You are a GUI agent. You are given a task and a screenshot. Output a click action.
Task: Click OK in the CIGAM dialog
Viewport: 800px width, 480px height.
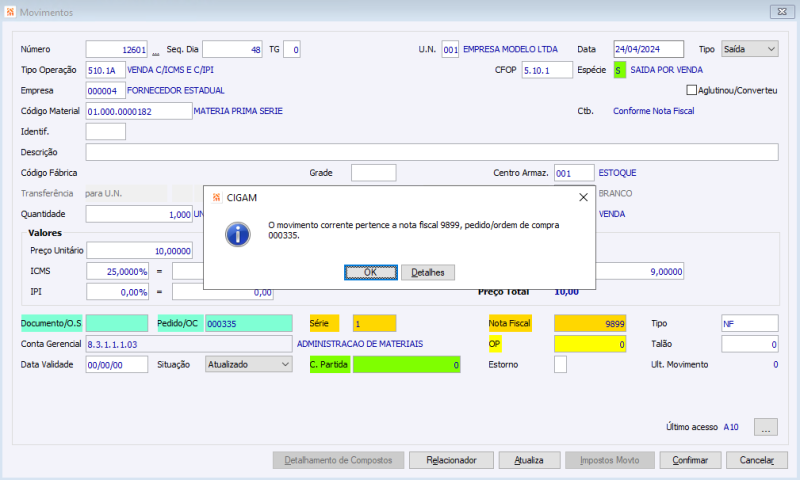370,272
